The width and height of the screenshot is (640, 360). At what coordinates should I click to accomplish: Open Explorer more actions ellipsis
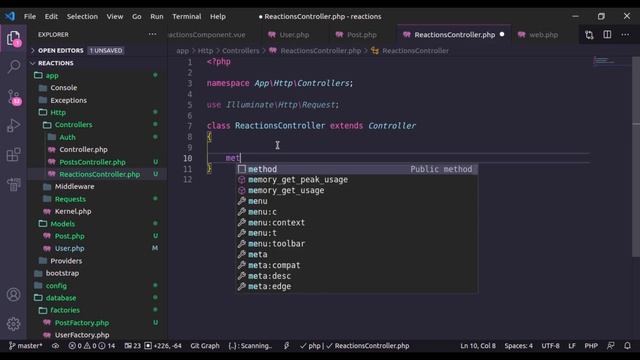click(x=152, y=34)
